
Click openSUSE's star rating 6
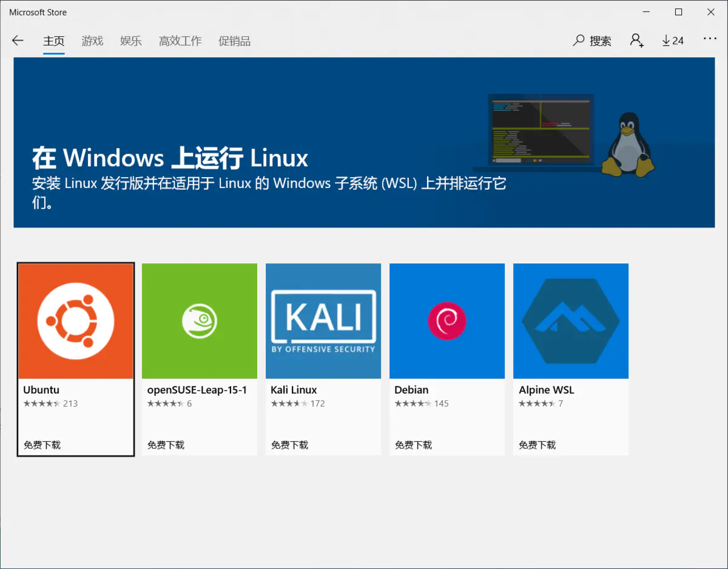[x=169, y=403]
